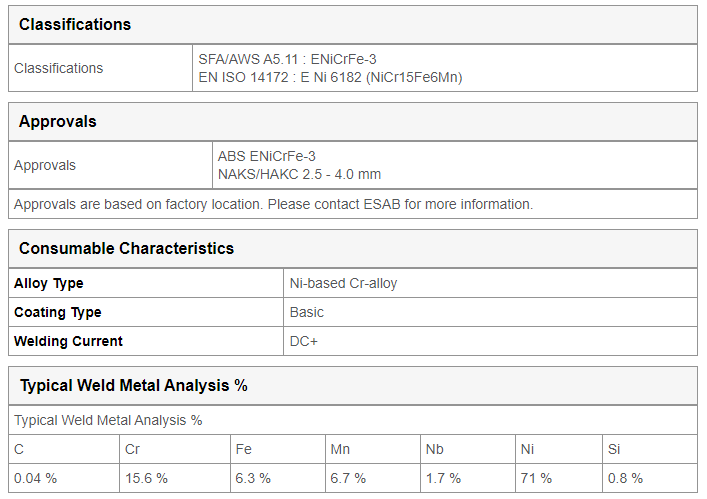Click the SFA/AWS A5.11 classification text
This screenshot has width=707, height=499.
[287, 59]
